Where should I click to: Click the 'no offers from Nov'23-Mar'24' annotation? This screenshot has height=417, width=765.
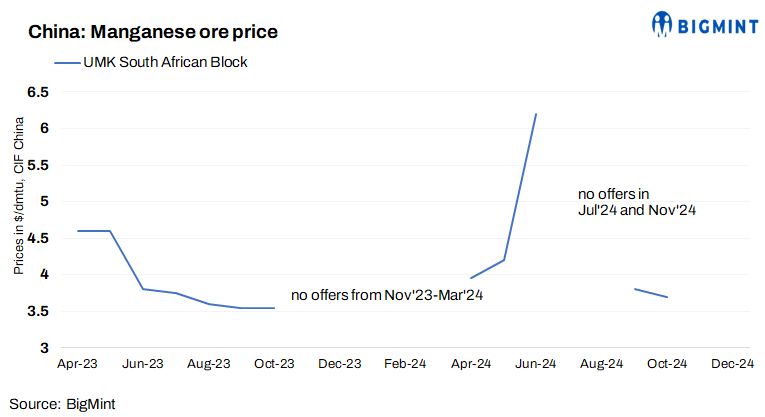coord(387,296)
